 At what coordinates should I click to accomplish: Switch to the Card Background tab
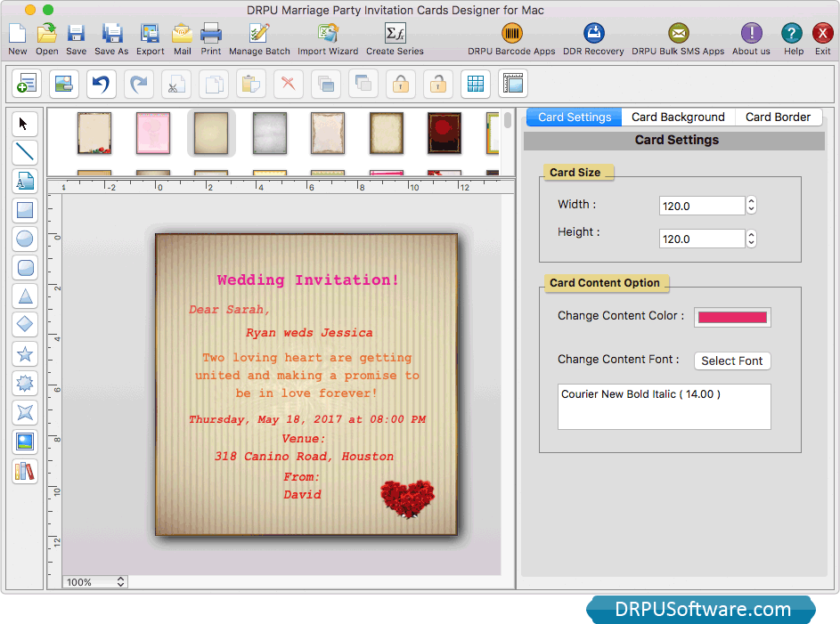pos(678,117)
